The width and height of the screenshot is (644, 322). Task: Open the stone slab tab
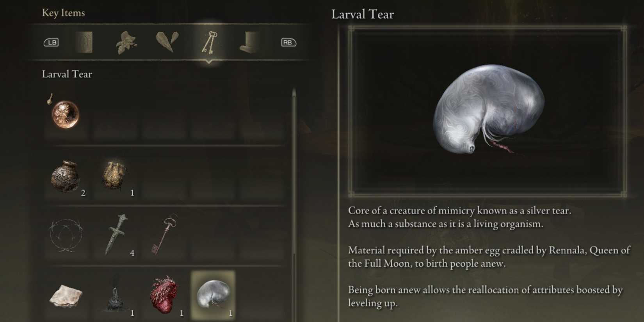[84, 42]
